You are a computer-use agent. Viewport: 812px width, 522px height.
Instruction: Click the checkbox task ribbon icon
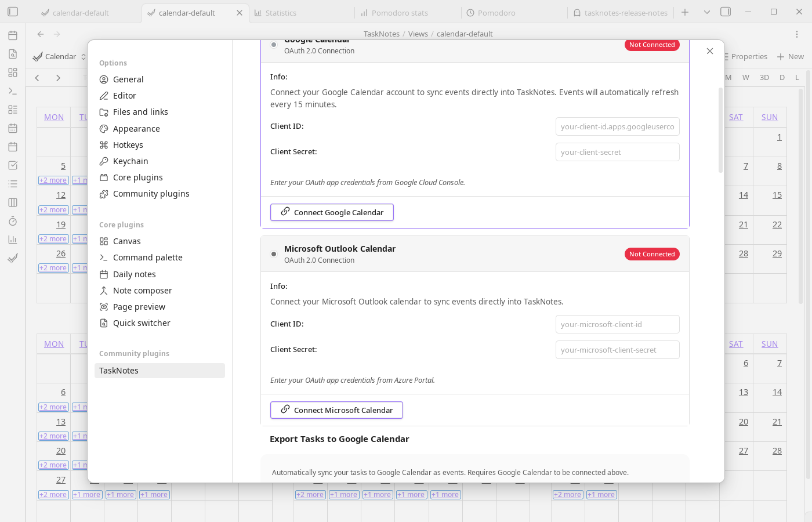point(13,165)
